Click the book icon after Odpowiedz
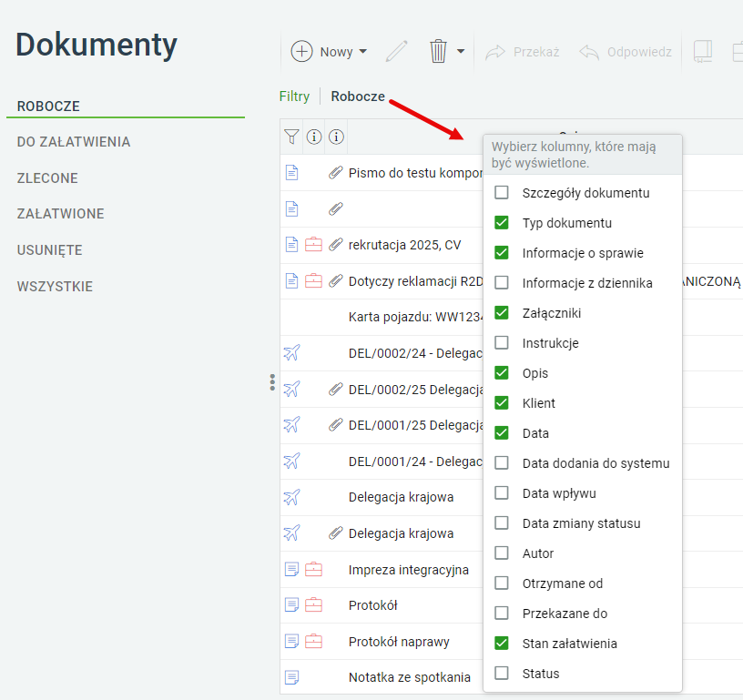The image size is (743, 700). tap(703, 51)
